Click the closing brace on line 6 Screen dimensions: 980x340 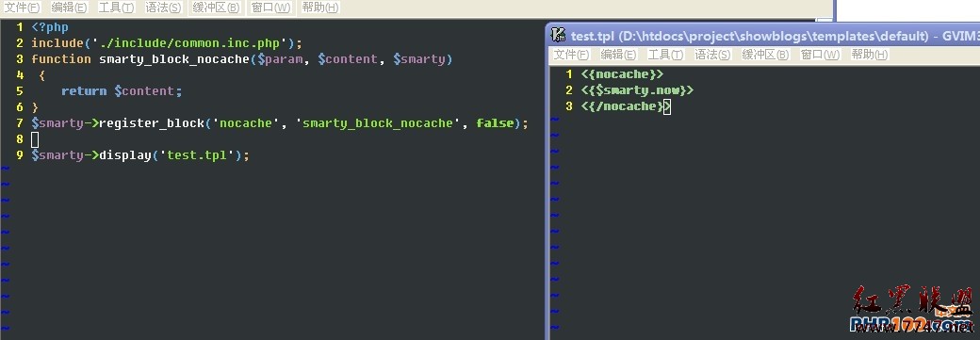[35, 107]
